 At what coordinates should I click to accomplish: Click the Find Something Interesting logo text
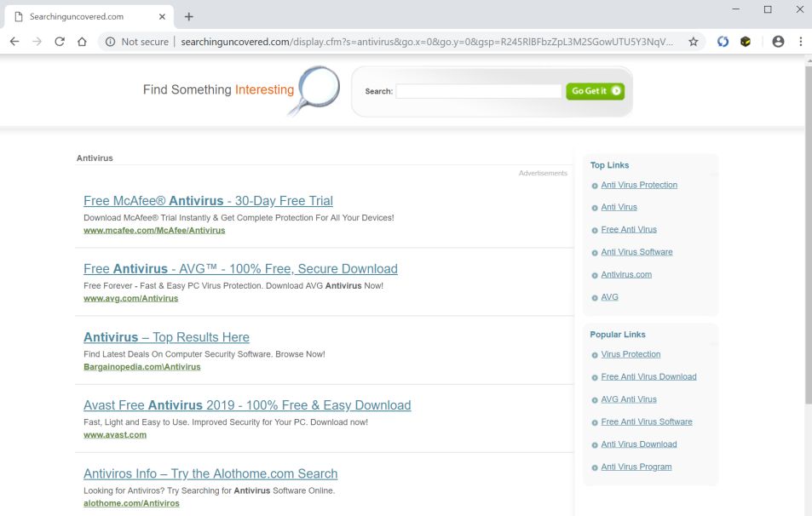(218, 89)
